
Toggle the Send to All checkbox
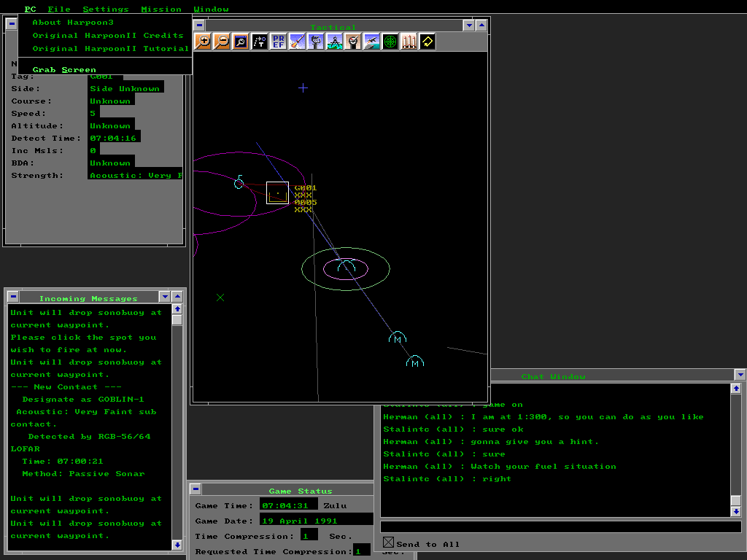388,542
